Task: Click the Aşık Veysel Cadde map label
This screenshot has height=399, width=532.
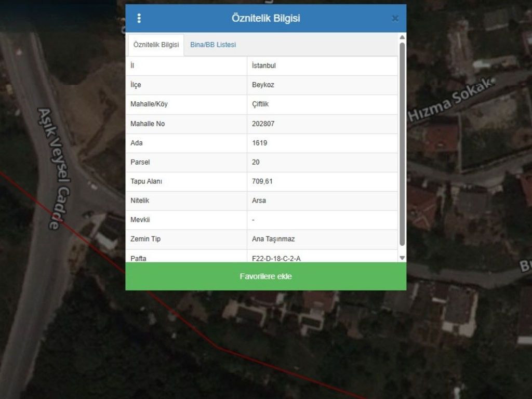Action: [55, 168]
